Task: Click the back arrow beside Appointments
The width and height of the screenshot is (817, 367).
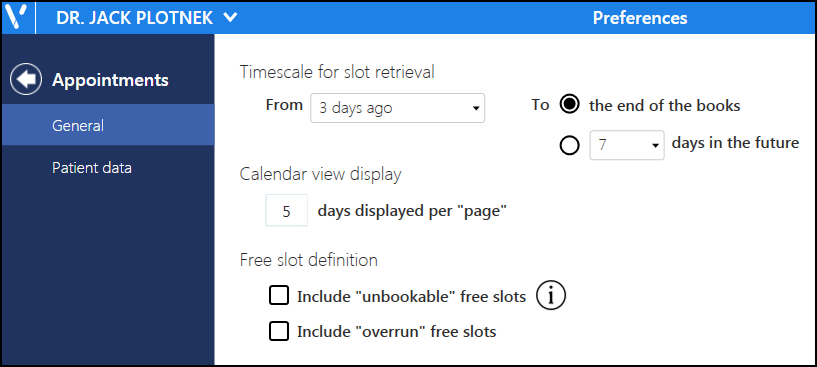Action: pos(26,79)
